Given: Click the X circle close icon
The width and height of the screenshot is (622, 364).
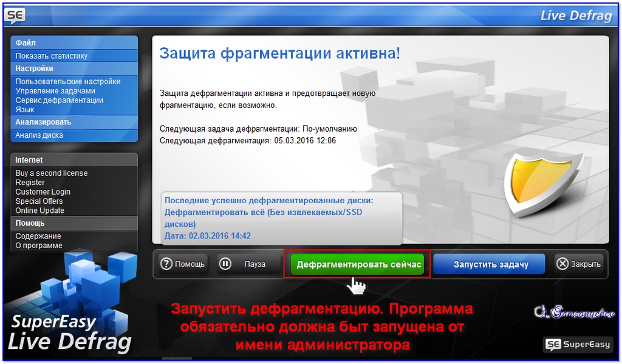Looking at the screenshot, I should (562, 264).
